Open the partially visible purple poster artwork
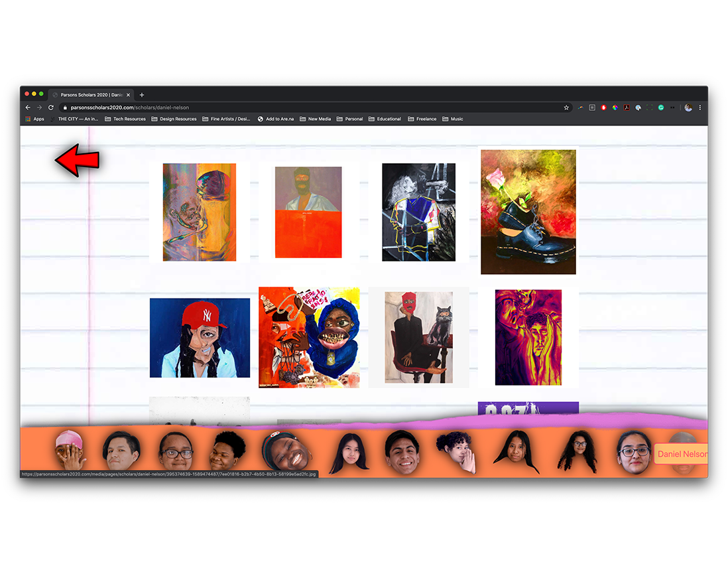Viewport: 728px width, 576px height. (x=528, y=408)
